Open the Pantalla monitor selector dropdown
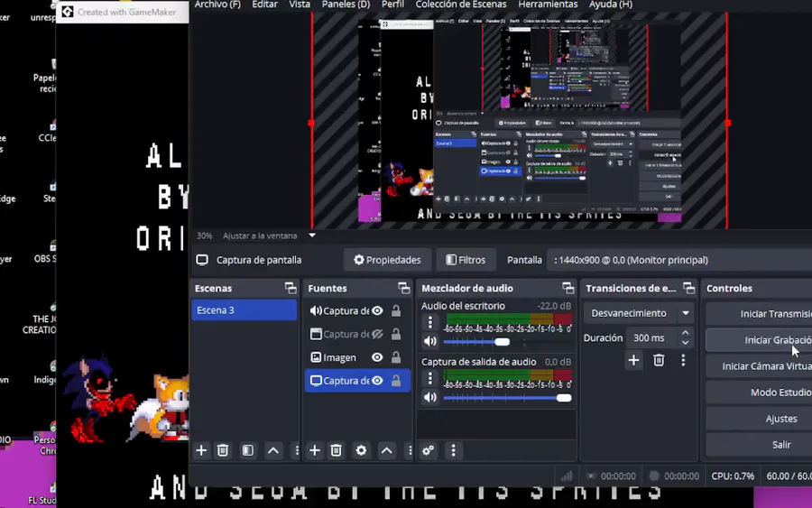The width and height of the screenshot is (812, 508). pos(678,260)
